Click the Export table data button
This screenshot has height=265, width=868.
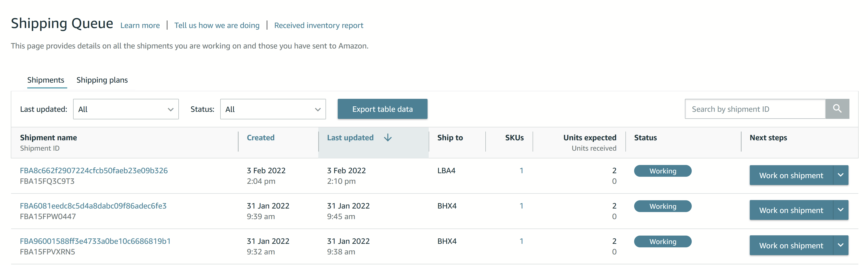pos(382,109)
